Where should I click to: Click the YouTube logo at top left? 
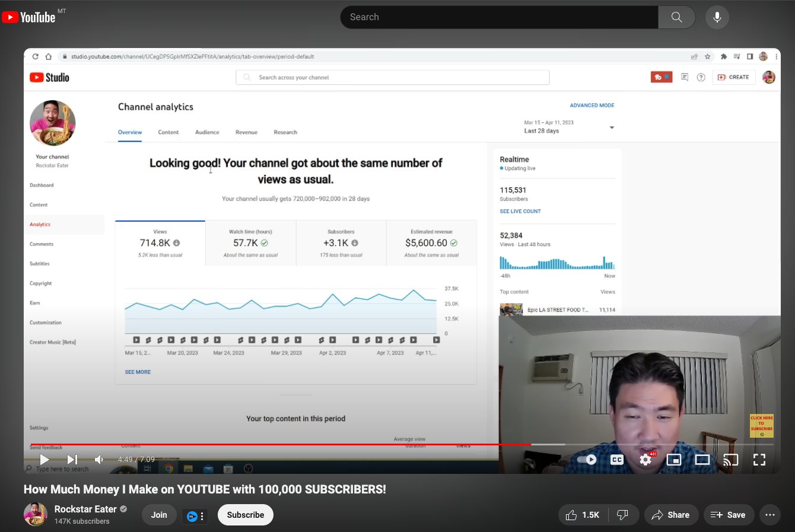pos(28,17)
